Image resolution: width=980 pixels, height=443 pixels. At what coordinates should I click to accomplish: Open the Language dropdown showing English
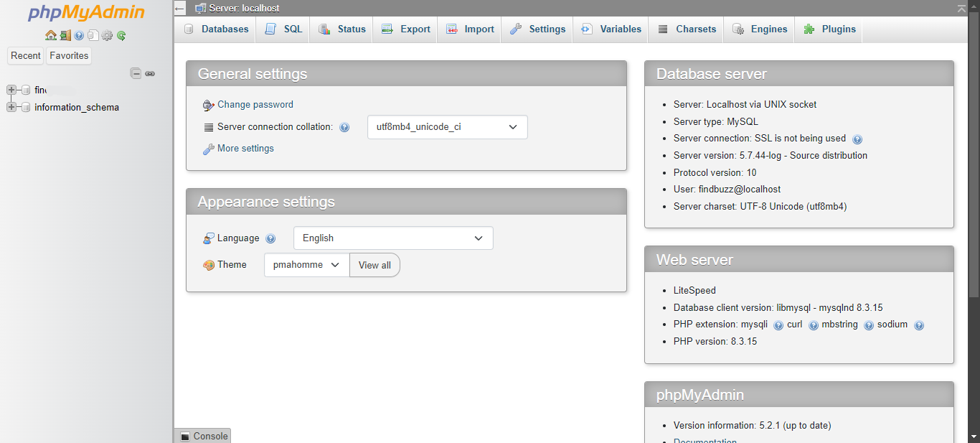pyautogui.click(x=393, y=238)
